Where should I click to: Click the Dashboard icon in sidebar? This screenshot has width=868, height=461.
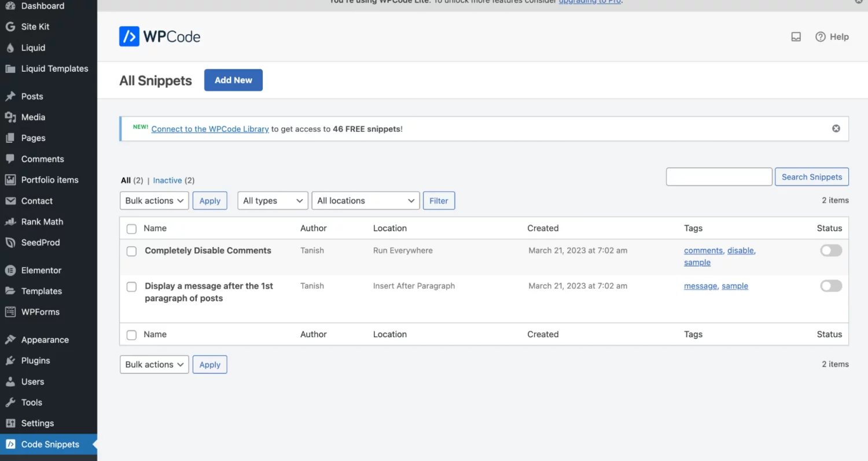point(10,6)
